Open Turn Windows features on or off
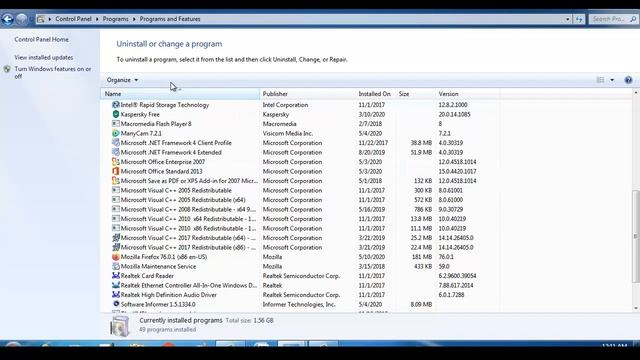 pos(53,72)
